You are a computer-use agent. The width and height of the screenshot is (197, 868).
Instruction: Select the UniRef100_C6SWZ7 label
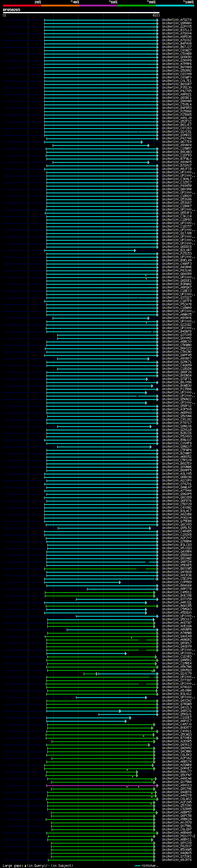pyautogui.click(x=177, y=50)
